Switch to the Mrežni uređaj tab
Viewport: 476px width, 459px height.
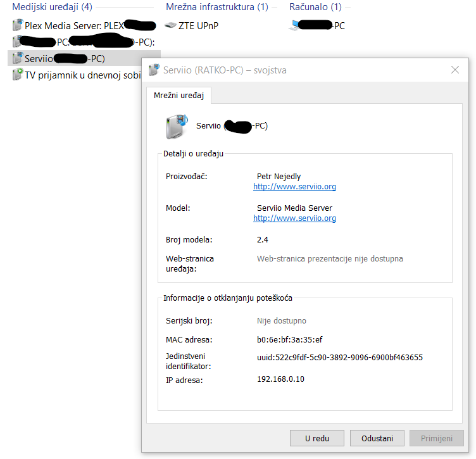[x=178, y=96]
